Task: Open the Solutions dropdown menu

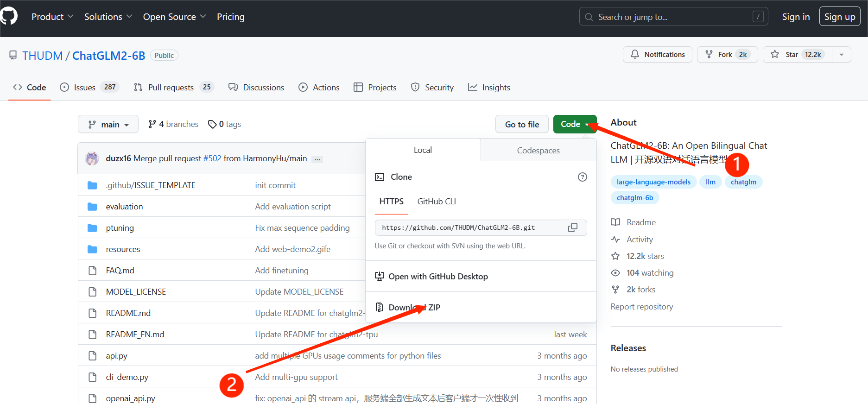Action: (x=108, y=17)
